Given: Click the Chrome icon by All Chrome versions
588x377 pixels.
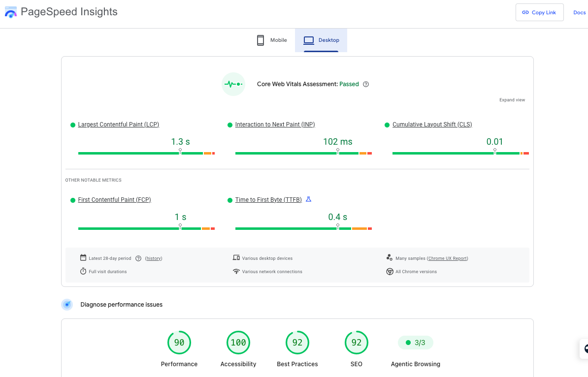Looking at the screenshot, I should 390,271.
